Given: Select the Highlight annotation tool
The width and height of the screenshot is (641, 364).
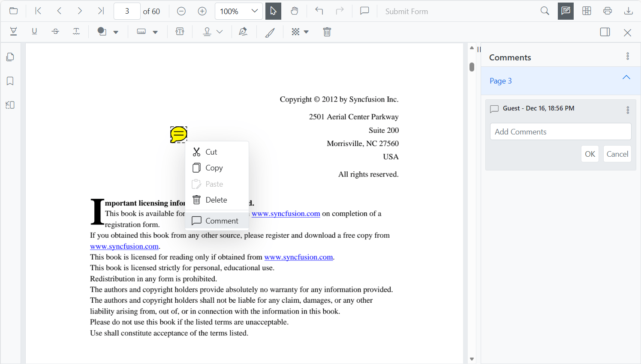Looking at the screenshot, I should [x=13, y=32].
